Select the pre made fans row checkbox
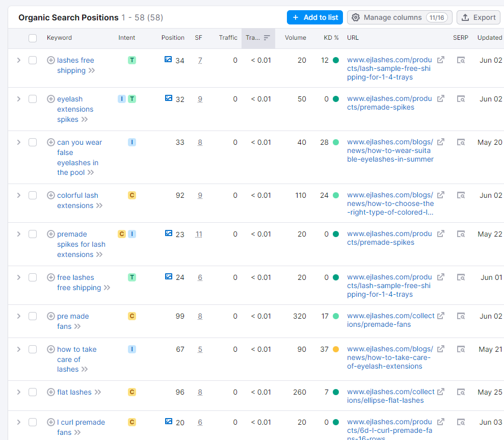The image size is (504, 440). pos(33,316)
